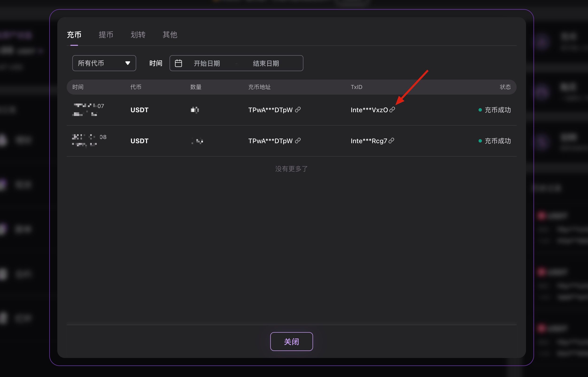The height and width of the screenshot is (377, 588).
Task: Switch to the 划转 tab
Action: [138, 35]
